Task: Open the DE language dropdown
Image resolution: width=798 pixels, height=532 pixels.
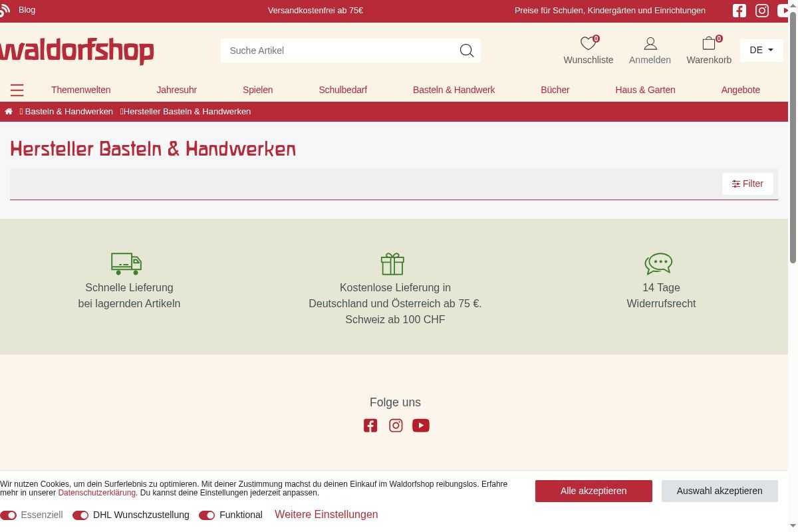Action: coord(761,50)
